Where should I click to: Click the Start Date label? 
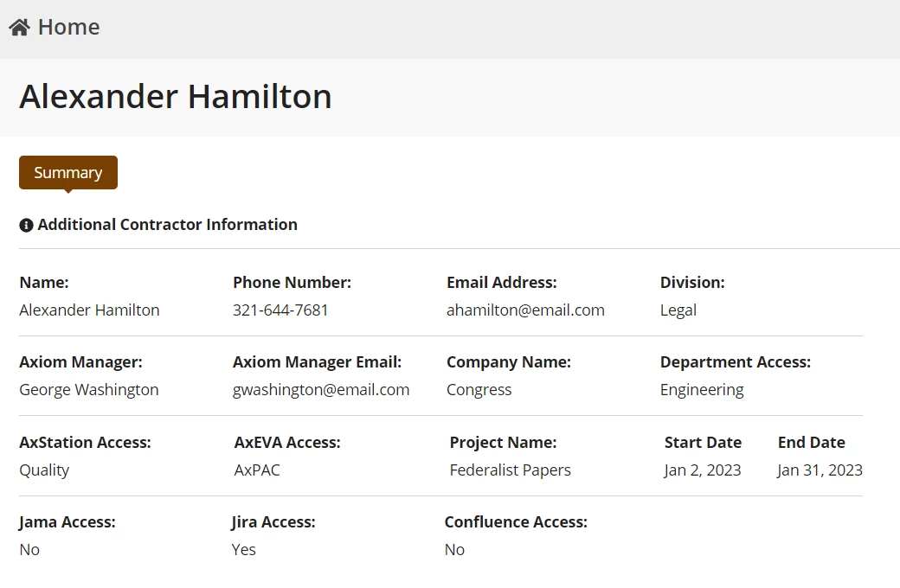[703, 442]
